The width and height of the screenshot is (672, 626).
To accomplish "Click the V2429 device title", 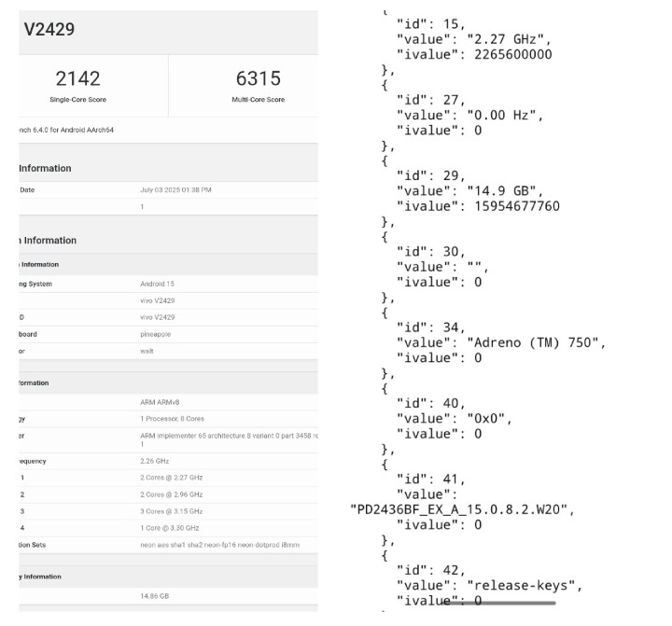I will [x=49, y=29].
